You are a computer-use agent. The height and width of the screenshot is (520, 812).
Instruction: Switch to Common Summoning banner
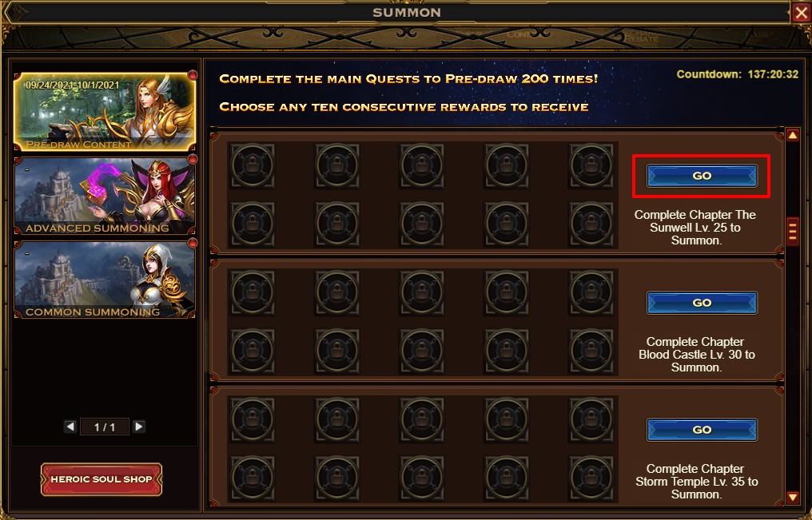pos(105,280)
